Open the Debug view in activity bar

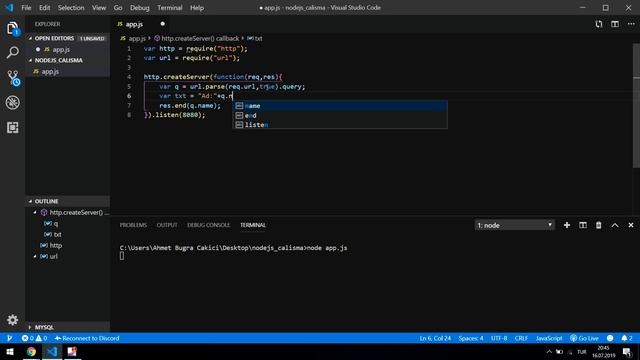(x=13, y=102)
